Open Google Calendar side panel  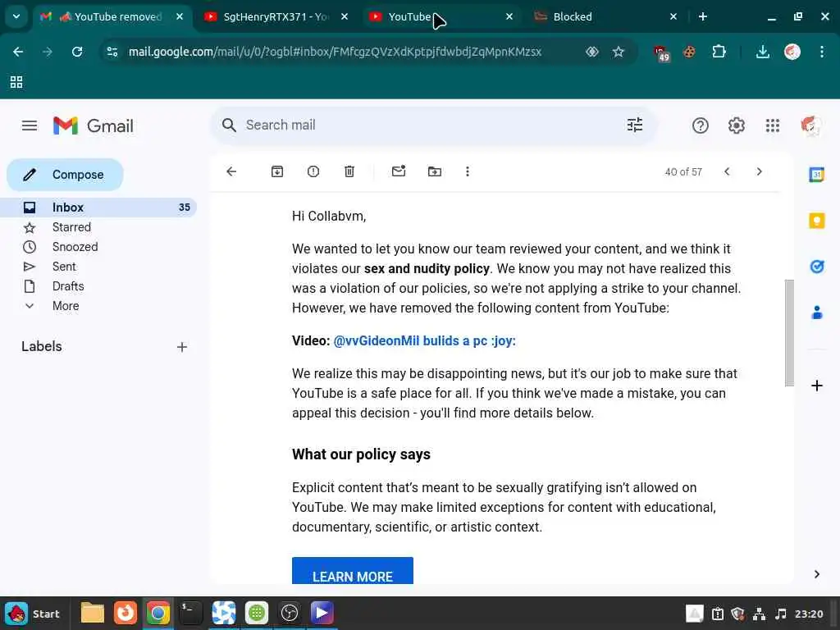(x=816, y=175)
